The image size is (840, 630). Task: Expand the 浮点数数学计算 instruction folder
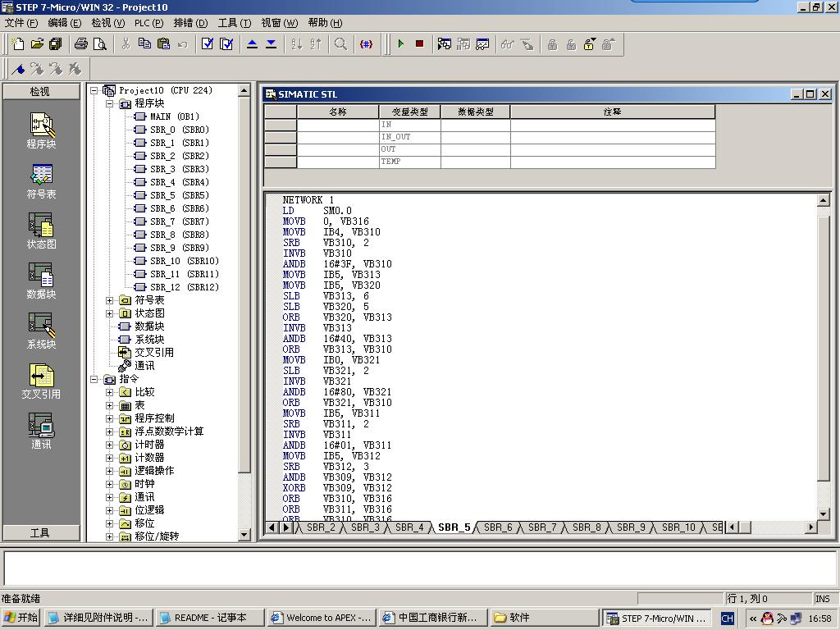110,431
